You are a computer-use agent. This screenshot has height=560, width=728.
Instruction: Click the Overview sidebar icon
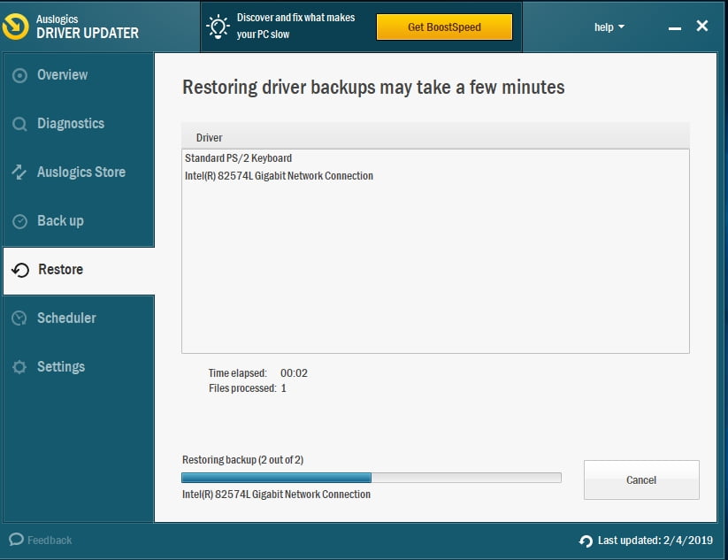19,76
